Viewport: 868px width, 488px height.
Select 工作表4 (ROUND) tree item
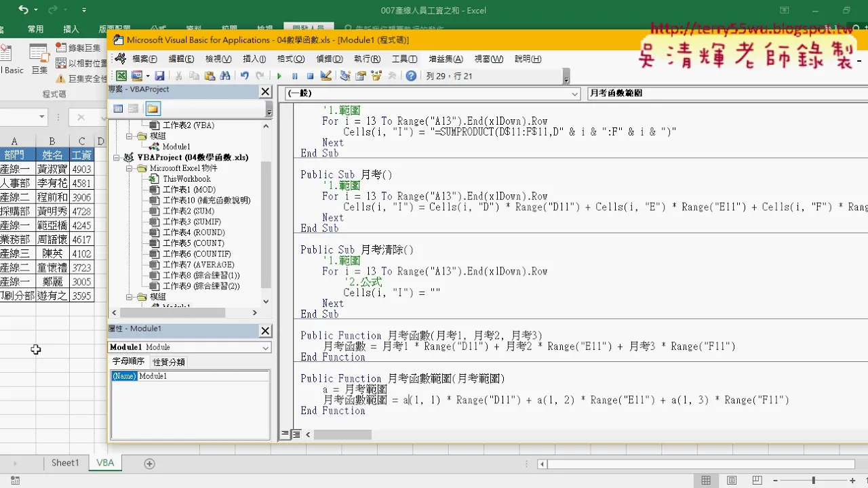193,232
